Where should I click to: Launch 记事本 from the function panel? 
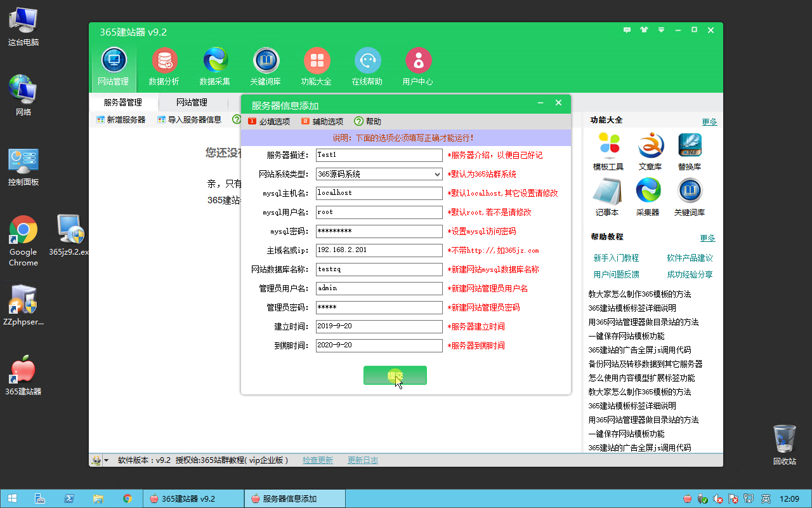(x=607, y=197)
